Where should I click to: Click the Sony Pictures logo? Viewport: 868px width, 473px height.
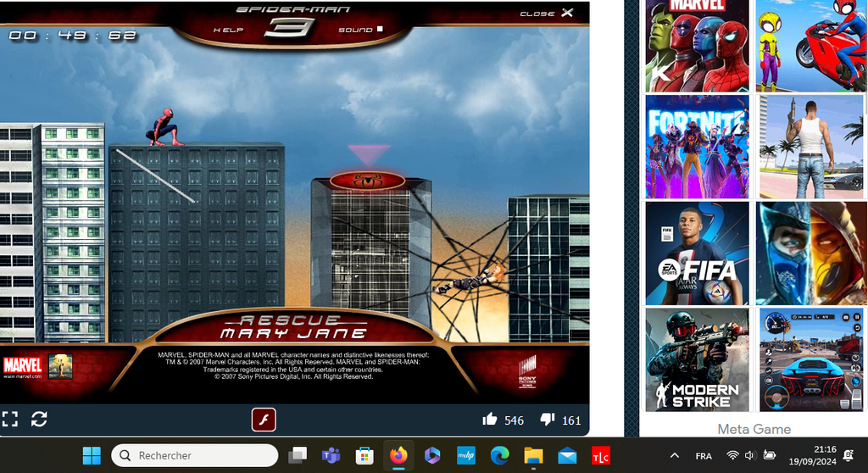(527, 371)
